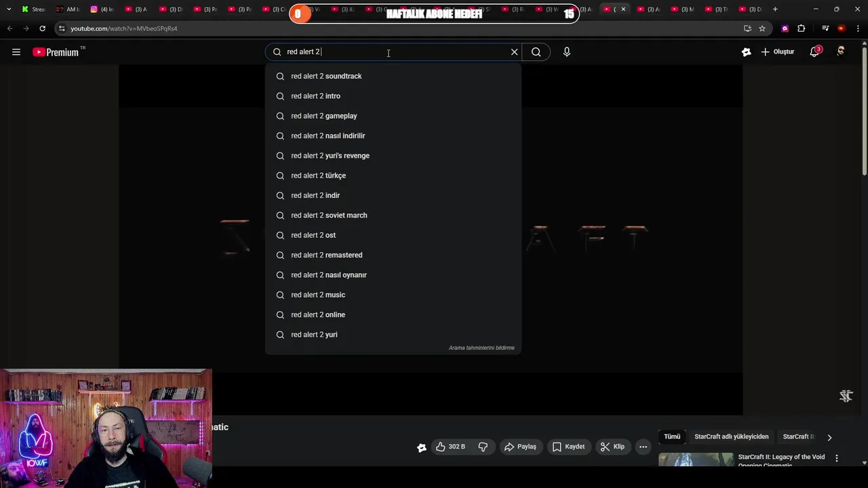This screenshot has width=868, height=488.
Task: Click the StarCraft watermark logo on video
Action: [846, 396]
